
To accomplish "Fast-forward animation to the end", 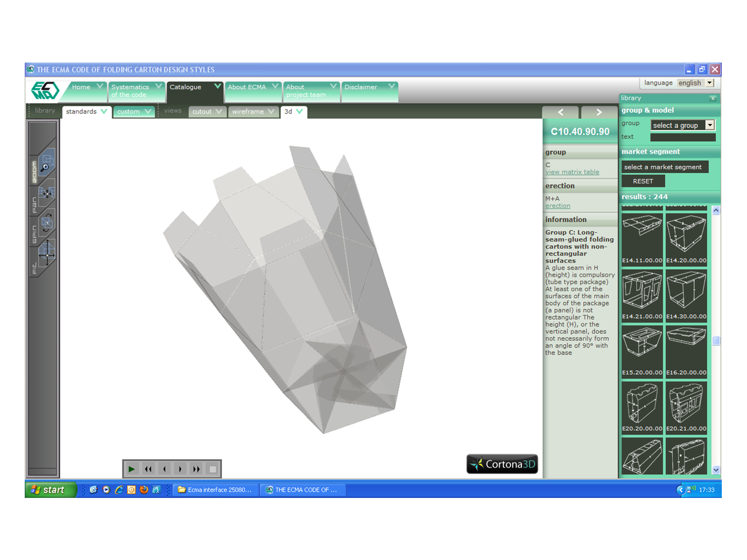I will pos(197,469).
